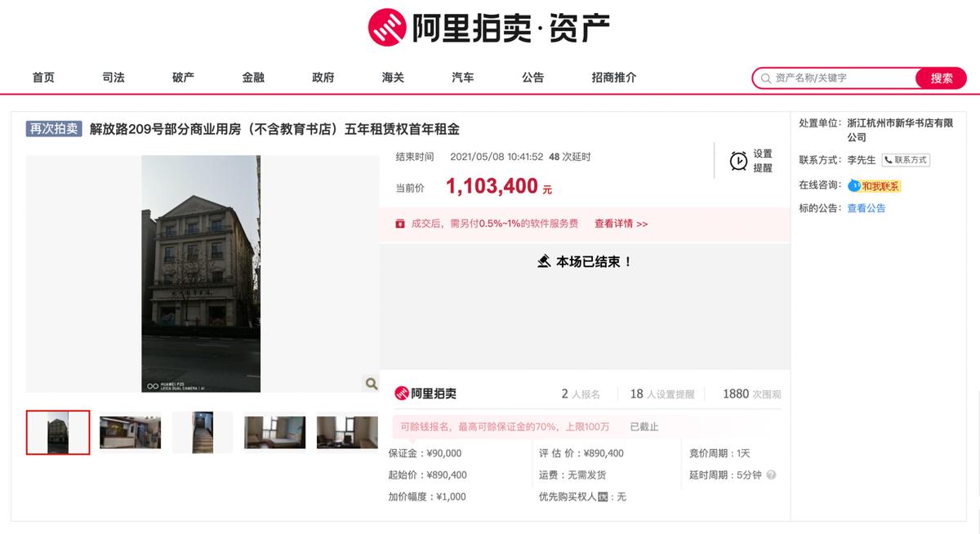Click the info icon next to 优先购买权人

(603, 496)
